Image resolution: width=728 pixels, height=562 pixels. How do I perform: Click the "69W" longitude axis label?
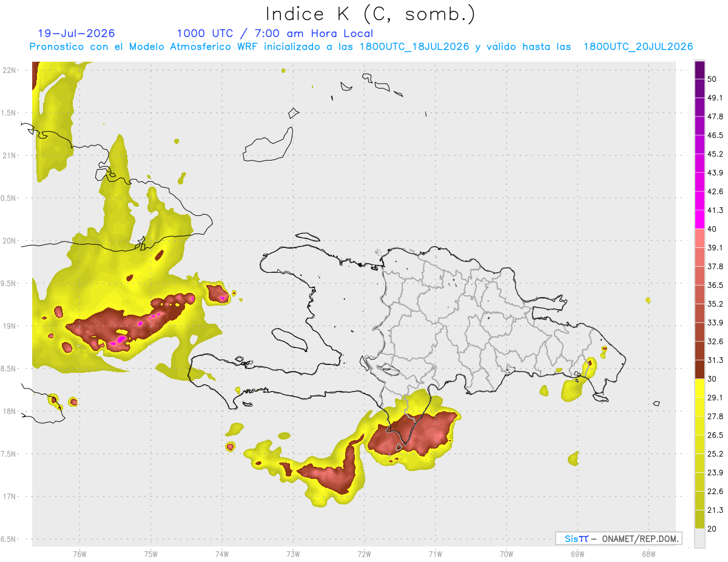coord(578,554)
